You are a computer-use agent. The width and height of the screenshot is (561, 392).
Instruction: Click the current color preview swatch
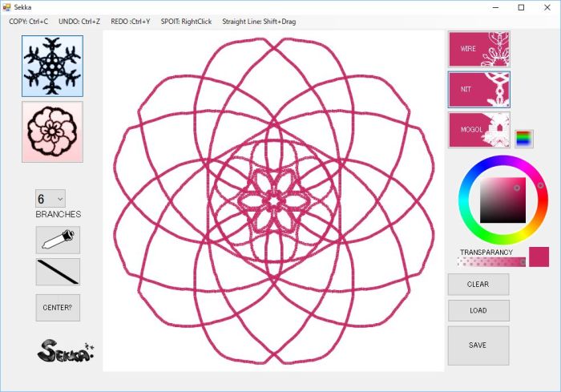pos(539,257)
